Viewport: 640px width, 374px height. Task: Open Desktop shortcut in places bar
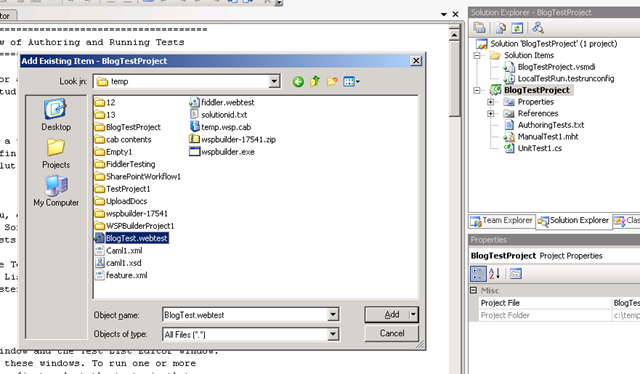click(x=56, y=114)
